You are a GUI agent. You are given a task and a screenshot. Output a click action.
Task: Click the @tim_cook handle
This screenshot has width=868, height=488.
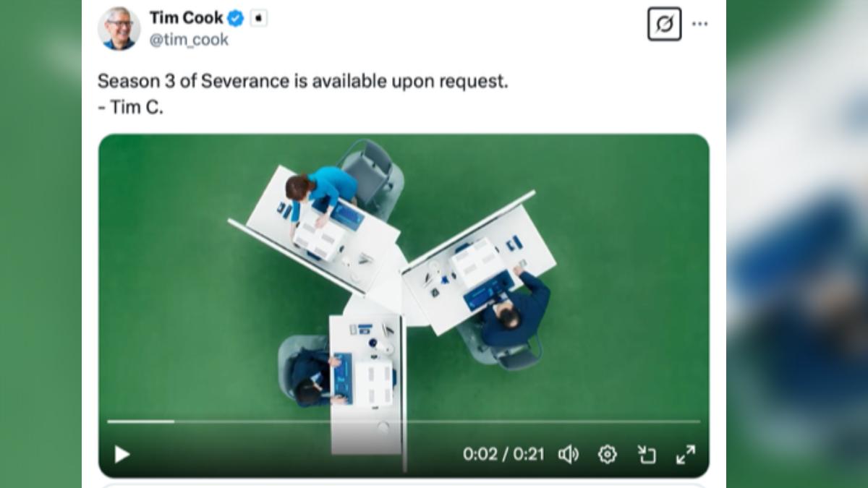(x=189, y=40)
